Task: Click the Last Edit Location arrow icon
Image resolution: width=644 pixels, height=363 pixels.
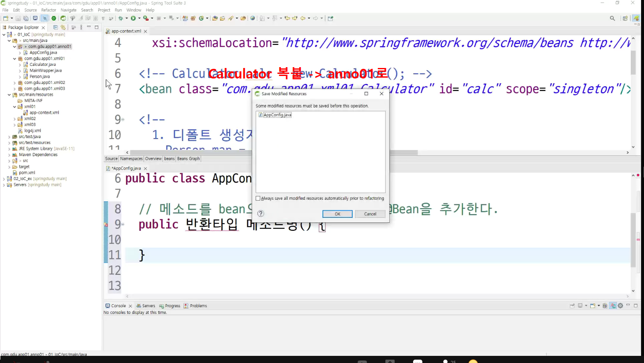Action: 287,18
